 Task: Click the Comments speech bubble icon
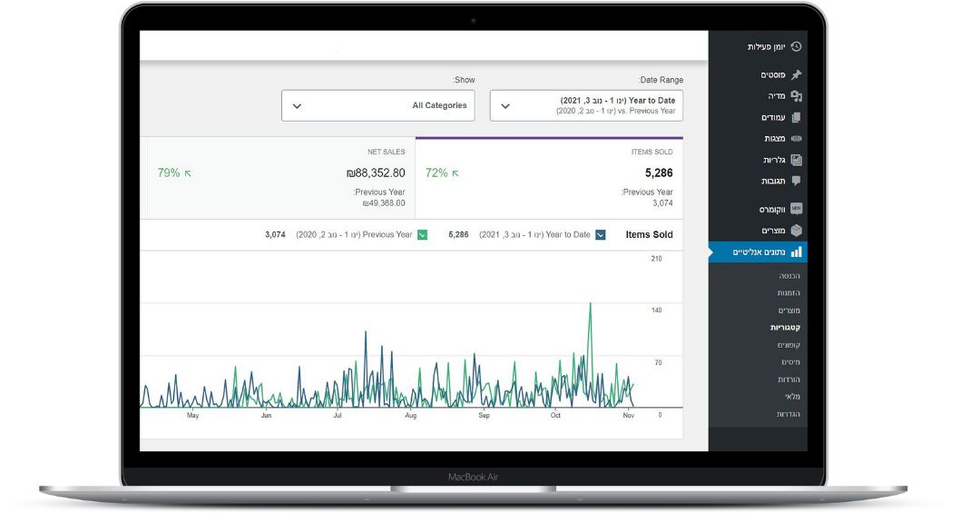coord(796,181)
